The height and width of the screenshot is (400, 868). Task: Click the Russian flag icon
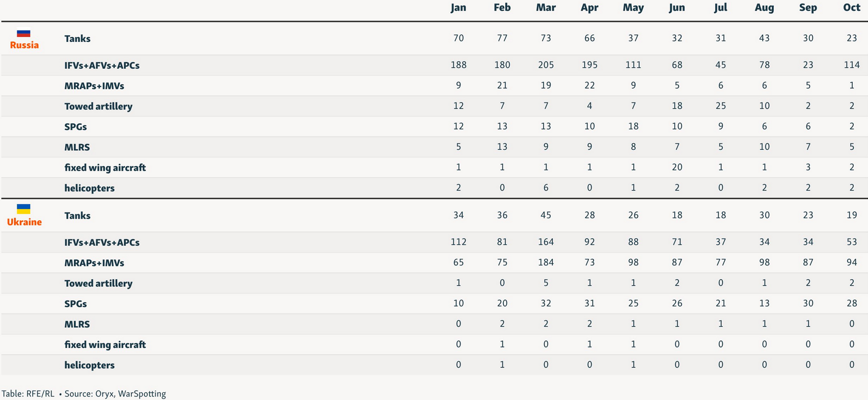(x=23, y=34)
